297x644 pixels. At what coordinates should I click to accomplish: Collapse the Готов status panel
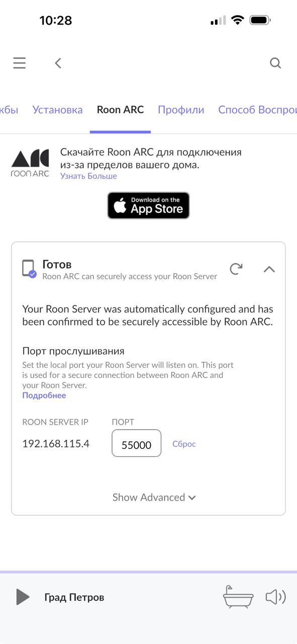tap(269, 269)
